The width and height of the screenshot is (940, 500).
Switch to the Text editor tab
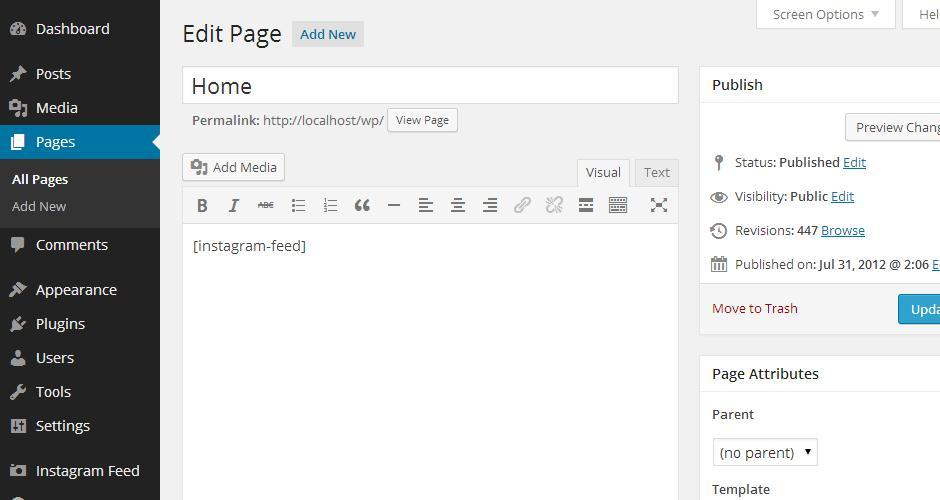coord(656,172)
